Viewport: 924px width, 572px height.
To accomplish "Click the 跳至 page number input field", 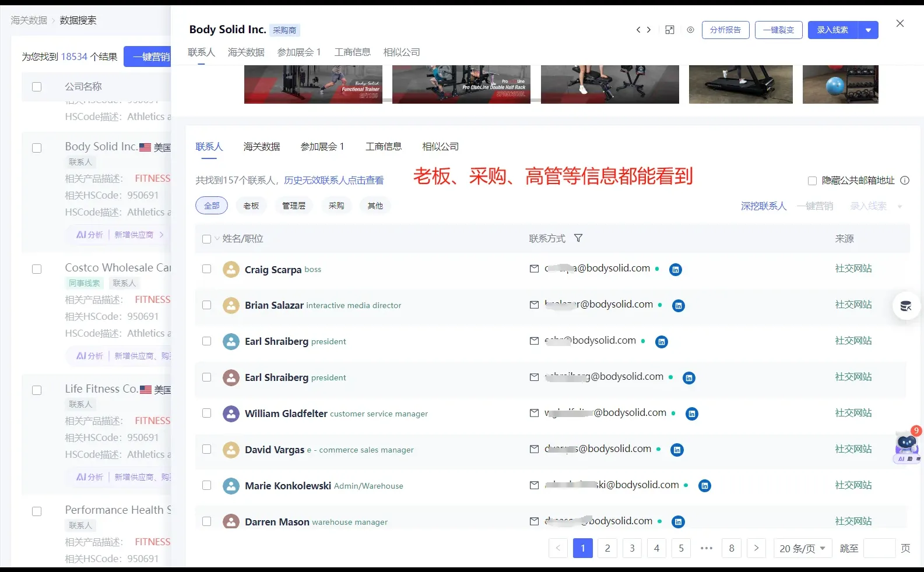I will coord(879,548).
